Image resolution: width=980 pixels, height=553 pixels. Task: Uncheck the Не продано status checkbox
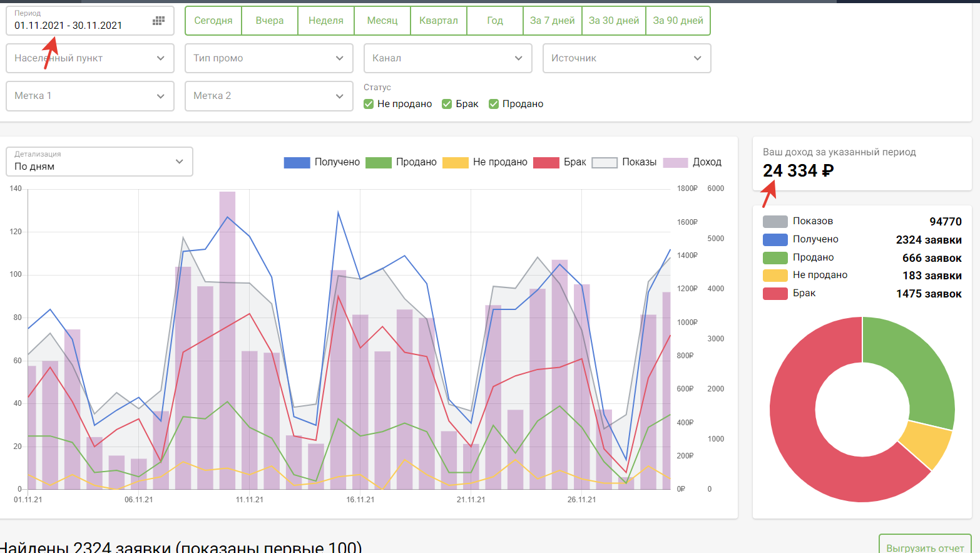[x=369, y=104]
